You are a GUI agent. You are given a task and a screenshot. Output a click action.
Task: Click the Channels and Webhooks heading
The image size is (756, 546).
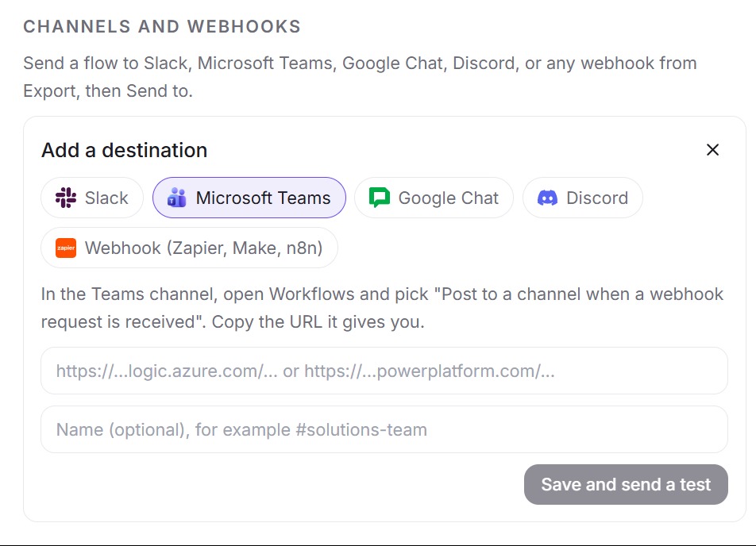[x=162, y=26]
